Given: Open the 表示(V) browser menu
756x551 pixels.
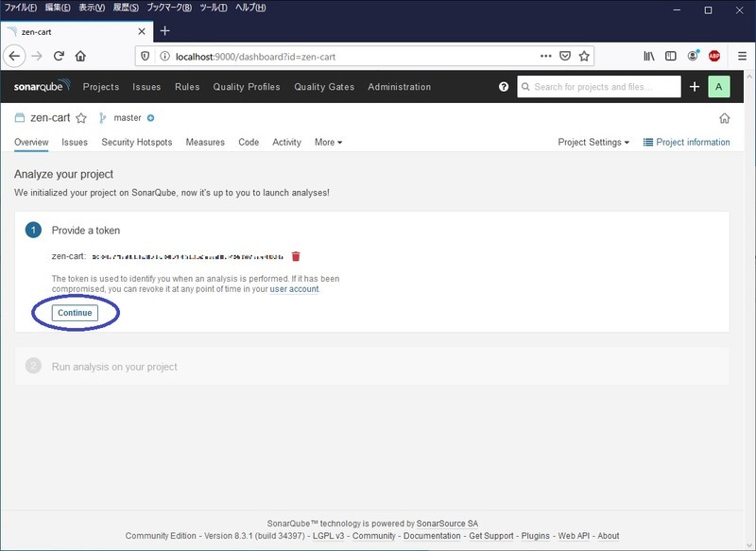Looking at the screenshot, I should (x=92, y=8).
